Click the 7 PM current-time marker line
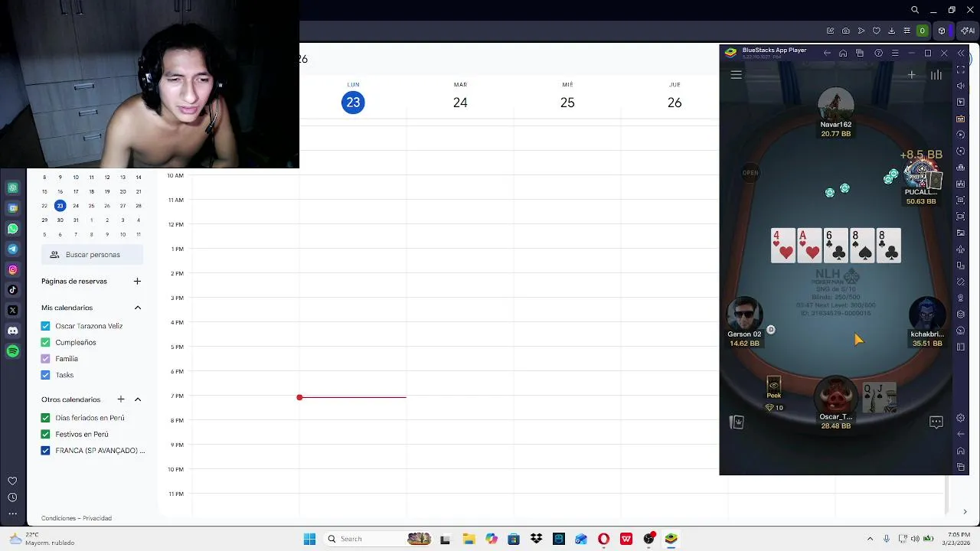980x551 pixels. [x=352, y=397]
